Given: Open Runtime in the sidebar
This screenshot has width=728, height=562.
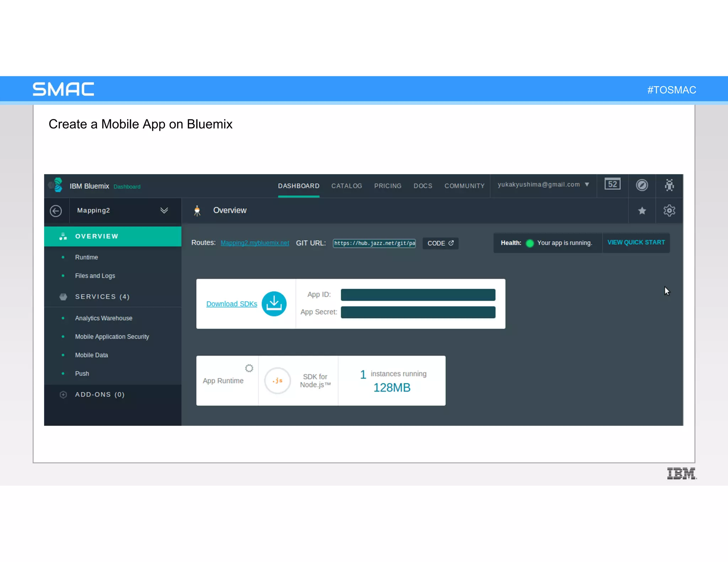Looking at the screenshot, I should click(86, 257).
